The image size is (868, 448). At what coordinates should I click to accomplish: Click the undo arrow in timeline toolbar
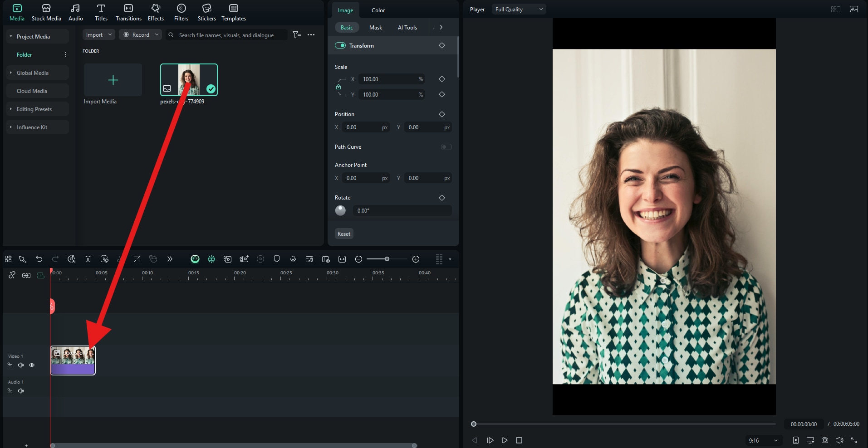tap(39, 259)
